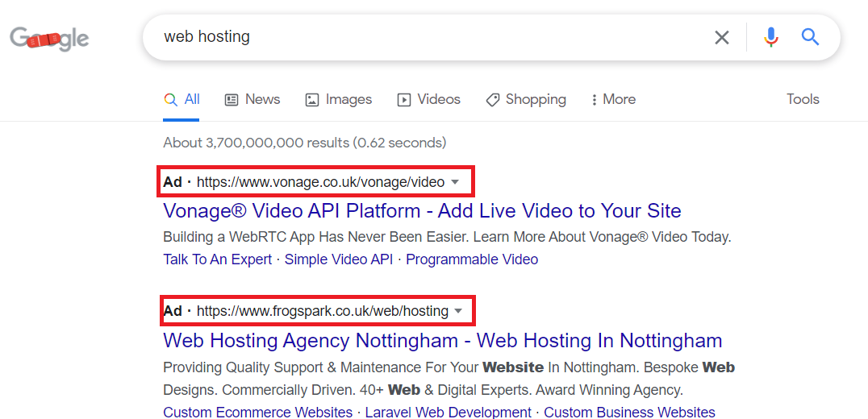Select the Shopping tab
The width and height of the screenshot is (868, 419).
(x=525, y=99)
